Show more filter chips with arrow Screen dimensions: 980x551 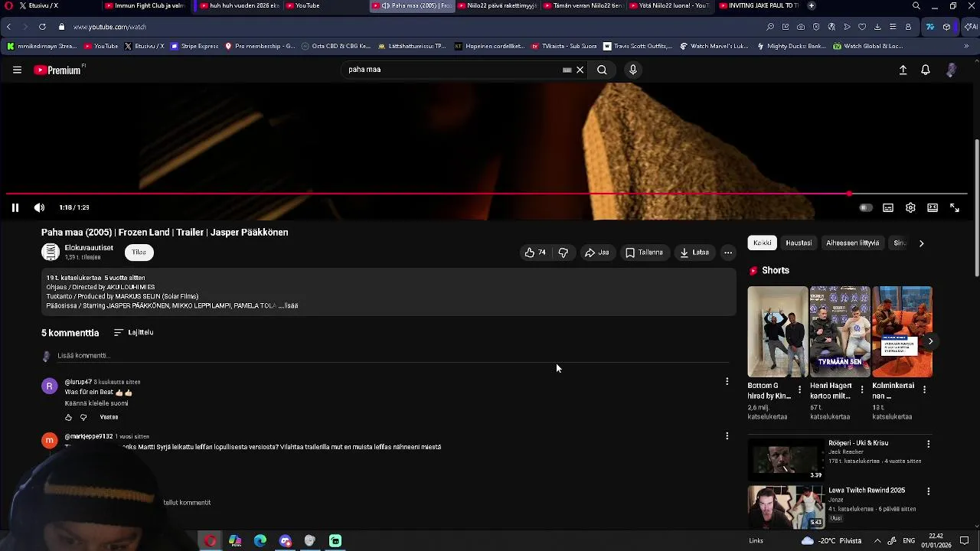(x=921, y=243)
